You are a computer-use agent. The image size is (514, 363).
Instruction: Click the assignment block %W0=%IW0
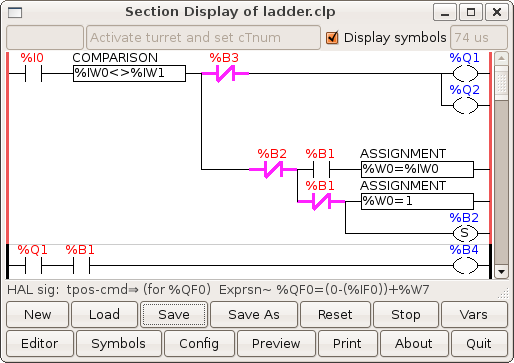point(417,169)
